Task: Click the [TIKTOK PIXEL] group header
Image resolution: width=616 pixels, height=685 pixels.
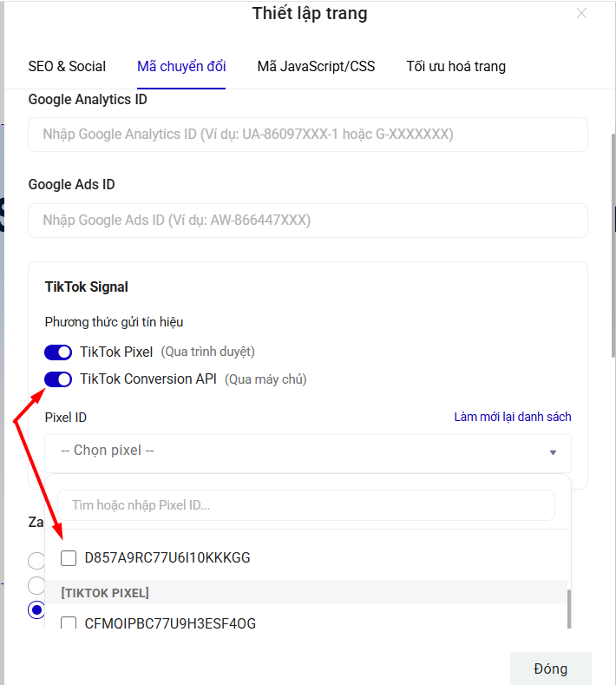Action: point(306,592)
